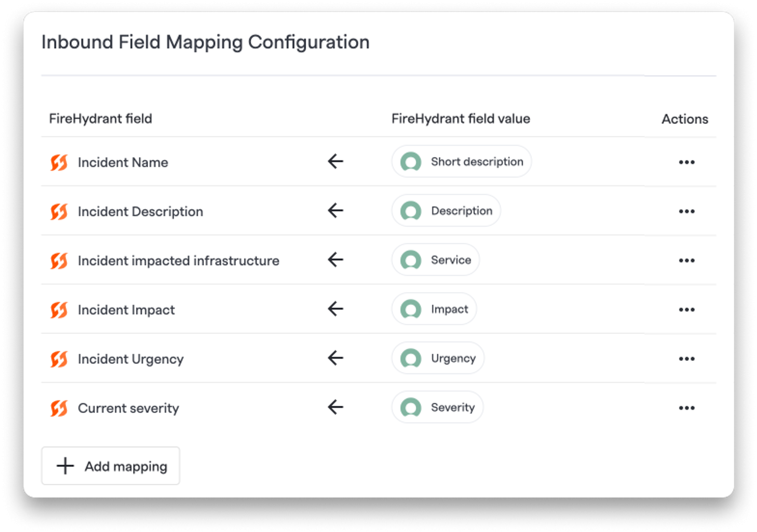
Task: Click the green icon in Severity chip
Action: click(411, 407)
